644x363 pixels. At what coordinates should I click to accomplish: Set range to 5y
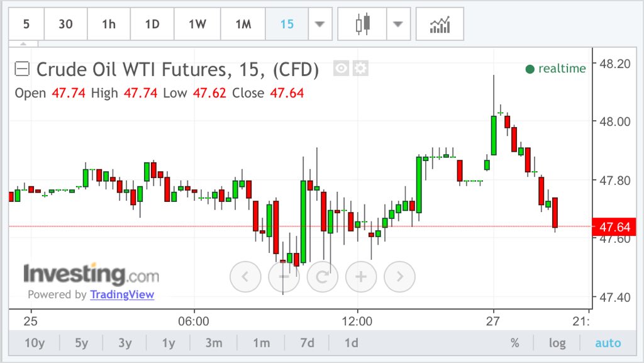(x=81, y=342)
